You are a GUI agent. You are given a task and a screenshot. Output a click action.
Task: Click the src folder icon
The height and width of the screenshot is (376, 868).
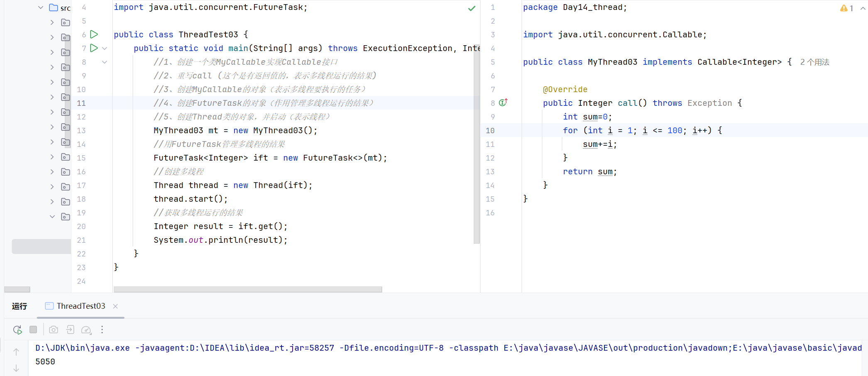[x=54, y=7]
